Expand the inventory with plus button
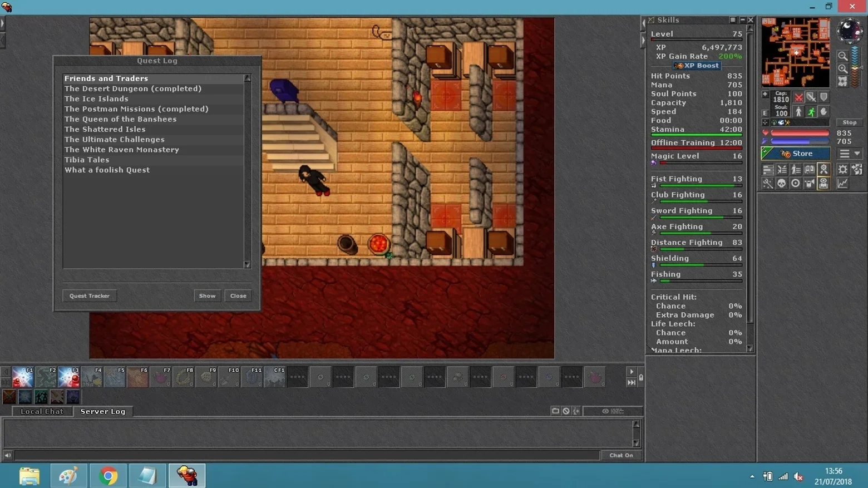The width and height of the screenshot is (868, 488). 765,95
